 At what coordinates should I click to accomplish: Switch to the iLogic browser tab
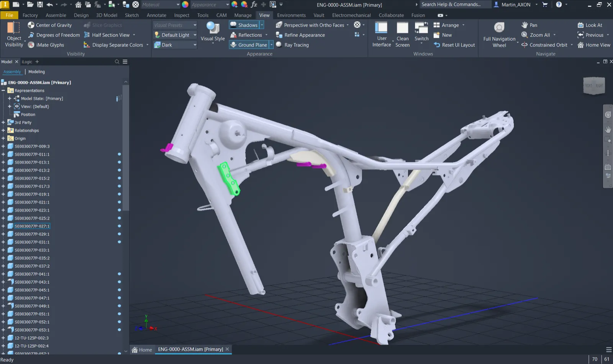pos(27,62)
